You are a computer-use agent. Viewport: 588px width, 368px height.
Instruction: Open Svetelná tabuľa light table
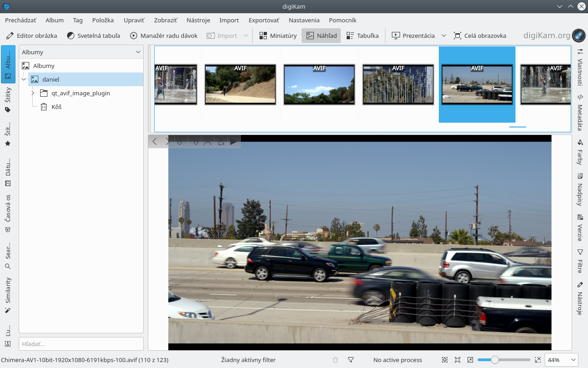(x=93, y=36)
